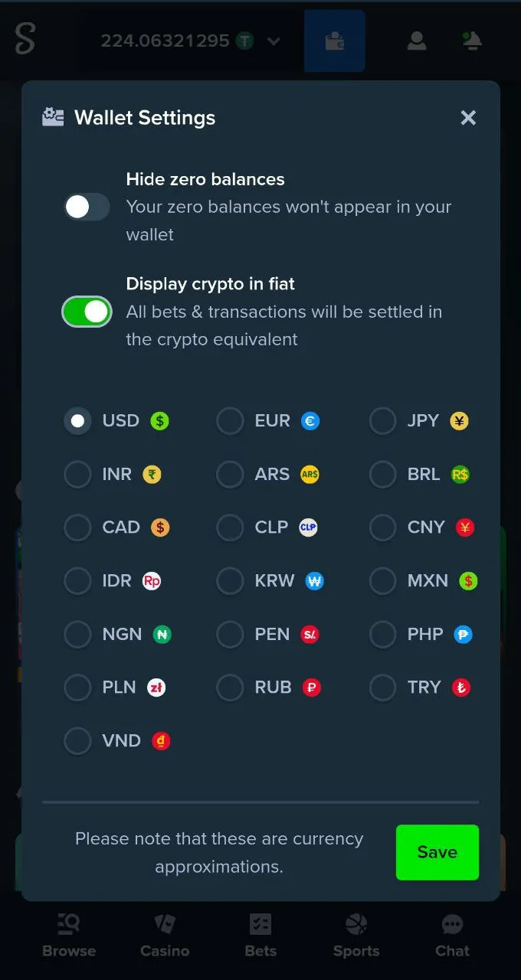Select the EUR currency radio button

230,421
